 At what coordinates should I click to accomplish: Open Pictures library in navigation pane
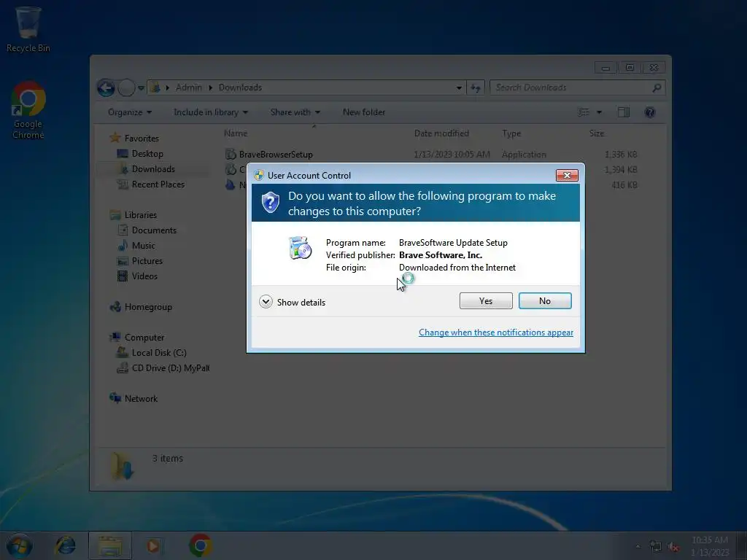pos(147,261)
